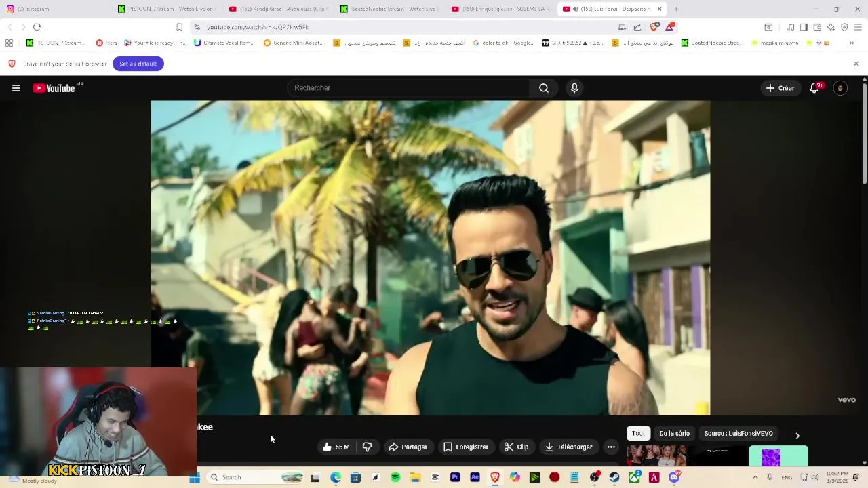The height and width of the screenshot is (488, 868).
Task: Switch to Enrique Iglesias SUBEME tab
Action: tap(500, 9)
